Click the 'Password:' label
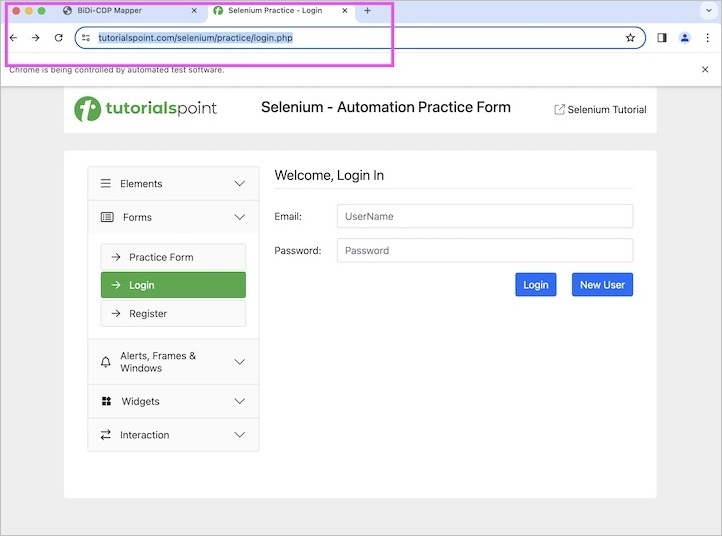The height and width of the screenshot is (536, 722). coord(297,251)
